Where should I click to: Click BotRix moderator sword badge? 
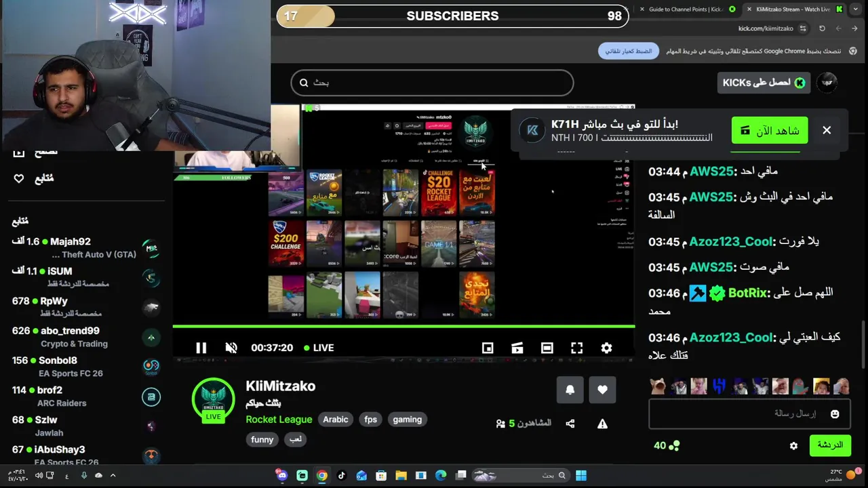coord(698,293)
